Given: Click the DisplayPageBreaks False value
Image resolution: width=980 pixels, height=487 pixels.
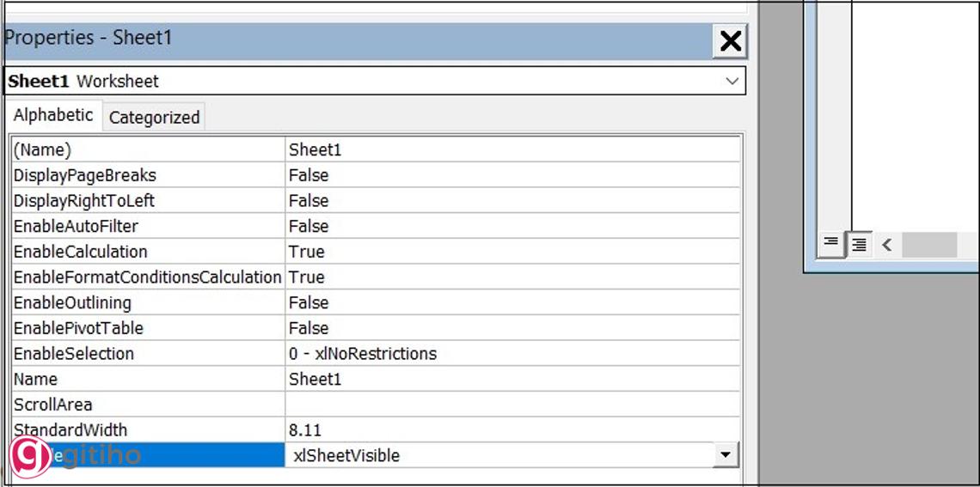Looking at the screenshot, I should coord(511,175).
